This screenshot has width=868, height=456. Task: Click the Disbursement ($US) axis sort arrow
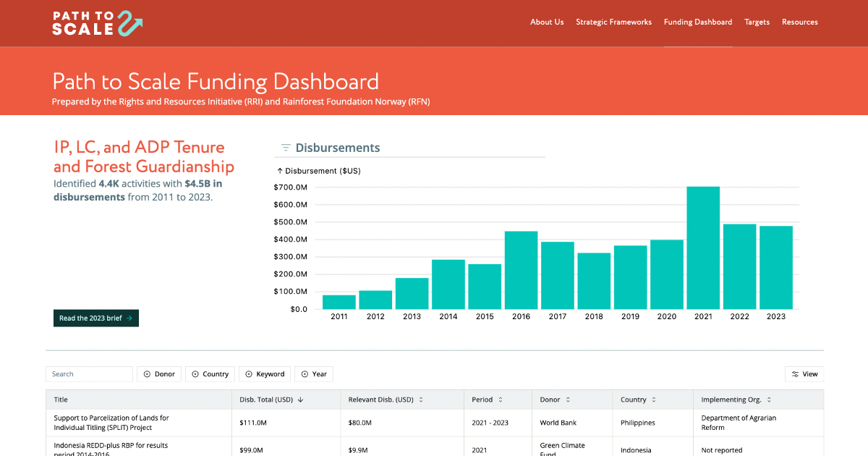coord(280,170)
